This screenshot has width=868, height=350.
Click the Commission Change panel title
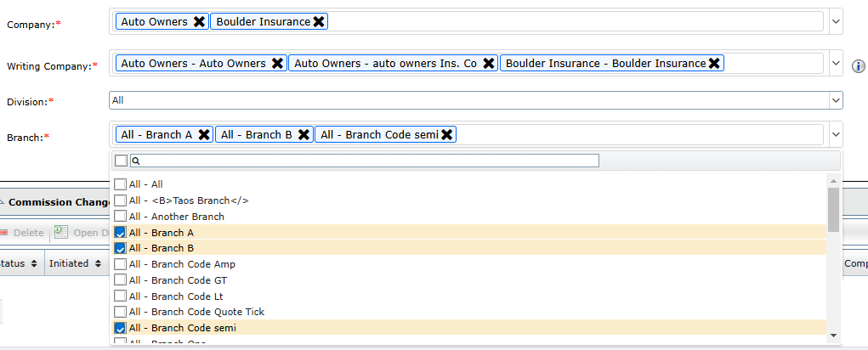click(60, 202)
